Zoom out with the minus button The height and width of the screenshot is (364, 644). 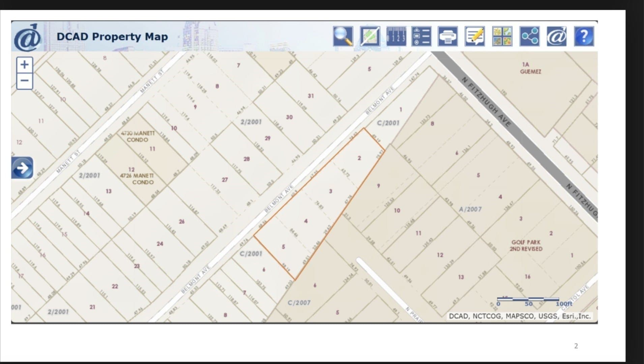click(x=25, y=81)
